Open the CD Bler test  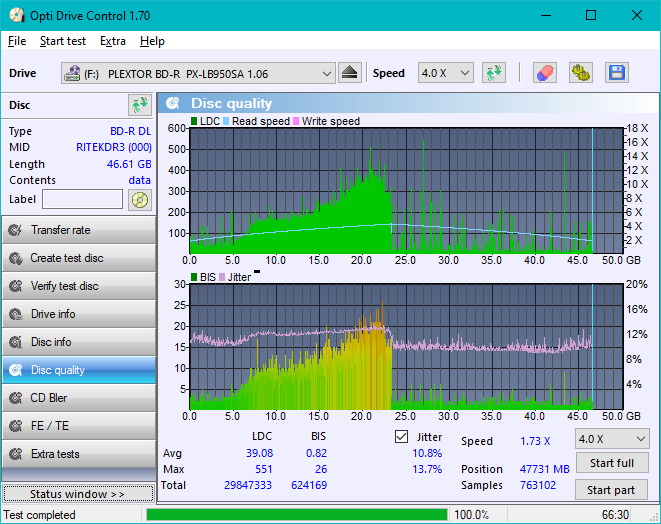(79, 398)
